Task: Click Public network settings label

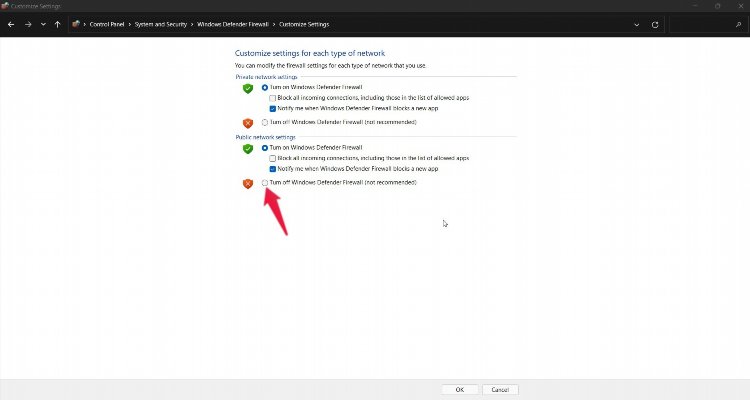Action: click(x=265, y=137)
